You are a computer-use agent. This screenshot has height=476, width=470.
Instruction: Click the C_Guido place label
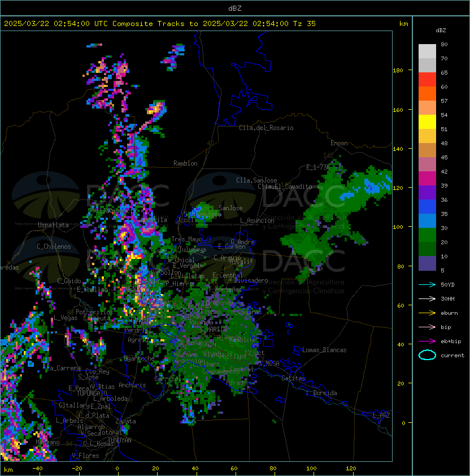[x=69, y=281]
